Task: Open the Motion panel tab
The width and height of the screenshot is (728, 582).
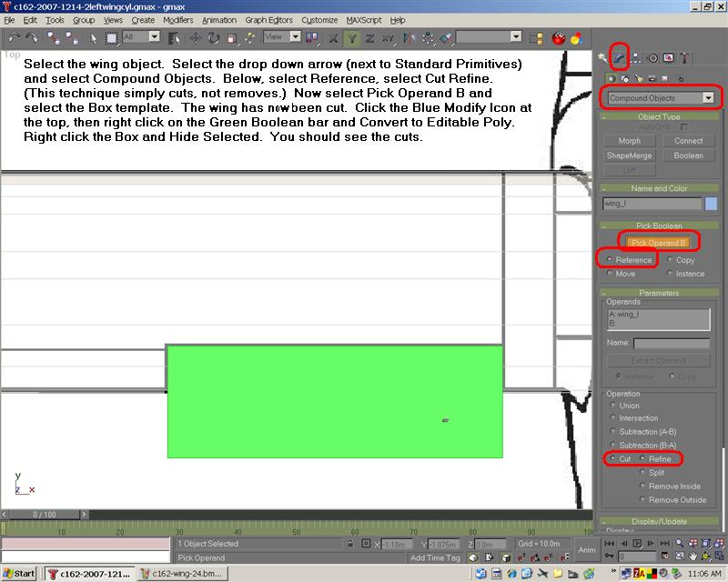Action: click(652, 58)
